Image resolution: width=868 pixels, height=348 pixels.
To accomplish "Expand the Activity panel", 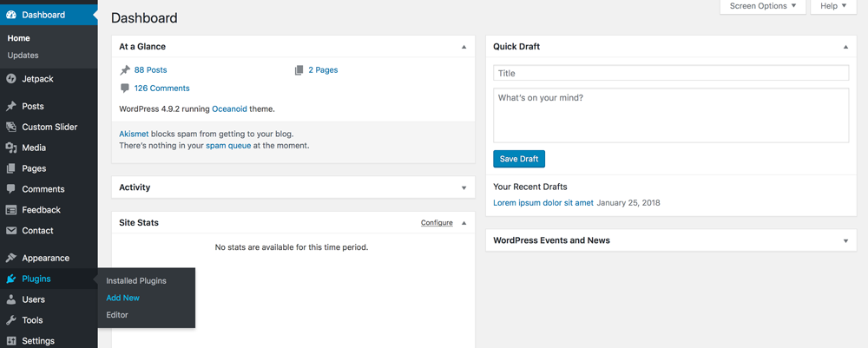I will pyautogui.click(x=464, y=188).
